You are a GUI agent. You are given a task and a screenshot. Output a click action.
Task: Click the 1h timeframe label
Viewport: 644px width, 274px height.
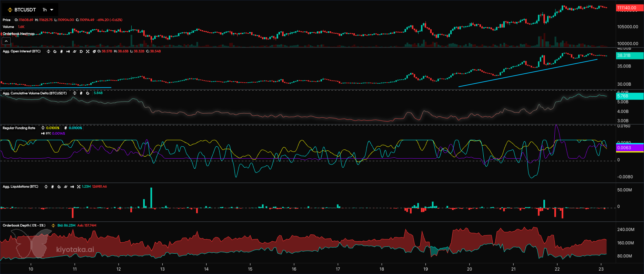pos(45,10)
